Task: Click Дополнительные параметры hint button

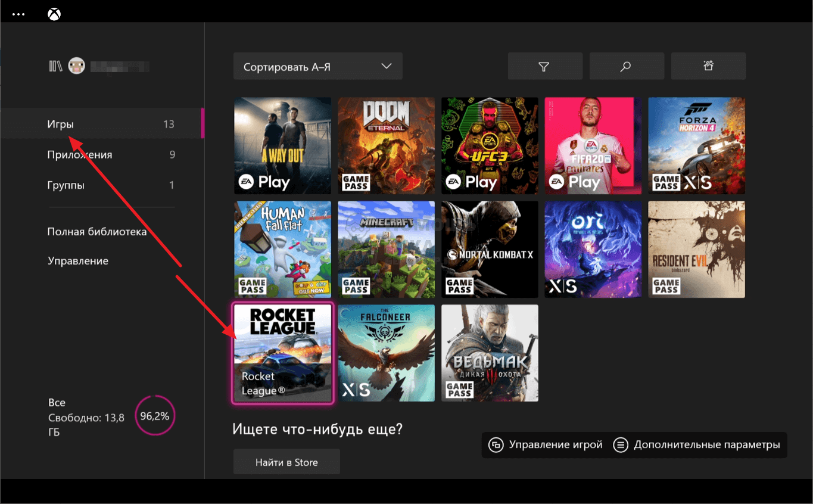Action: click(x=697, y=445)
